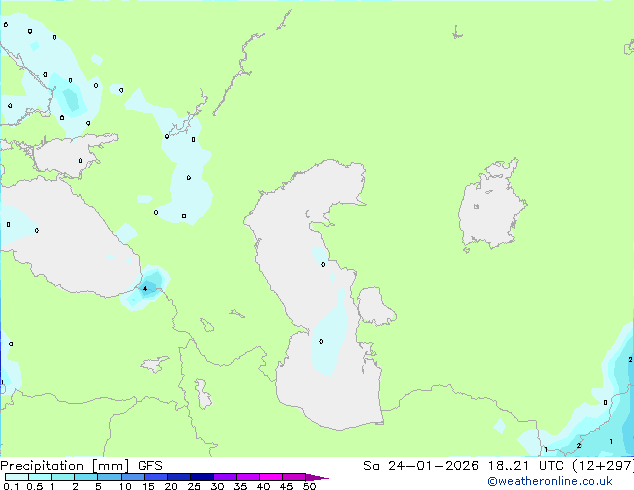The image size is (634, 490).
Task: Click the '35' legend scale label
Action: click(240, 486)
